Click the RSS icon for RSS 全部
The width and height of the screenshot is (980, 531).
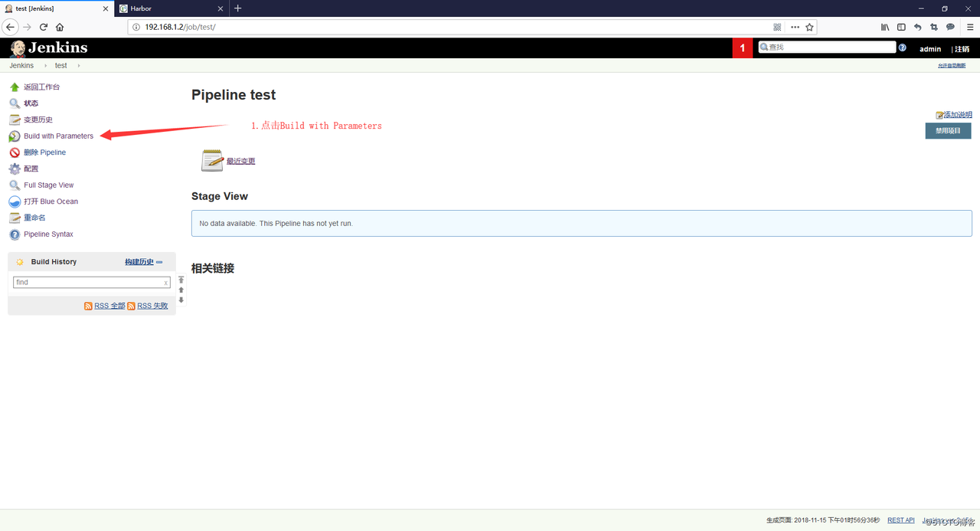coord(89,306)
